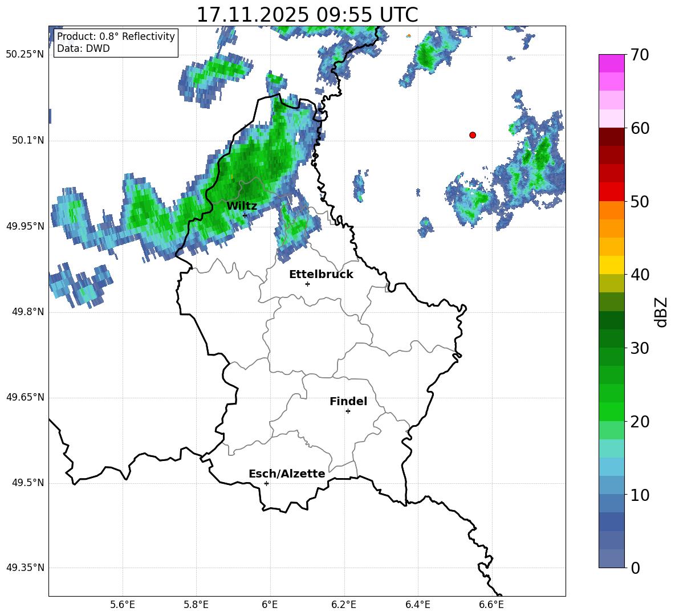Image resolution: width=675 pixels, height=616 pixels.
Task: Click the 49.5°N latitude label
Action: point(28,483)
